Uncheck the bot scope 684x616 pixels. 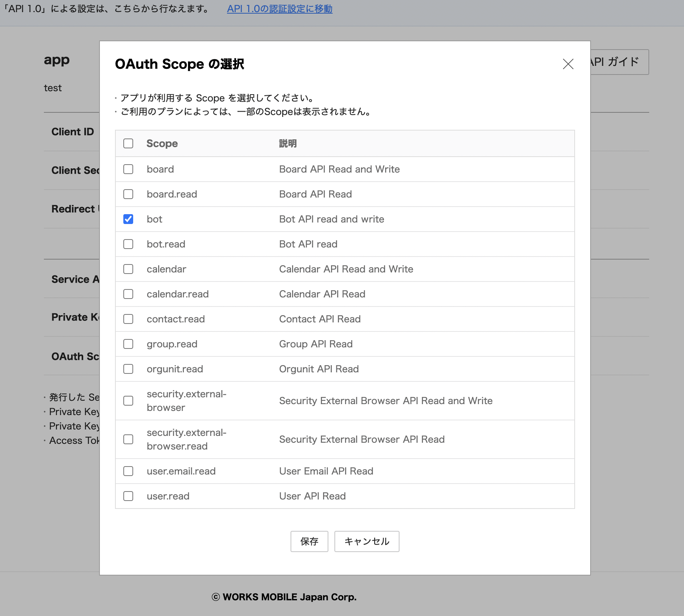pyautogui.click(x=128, y=219)
